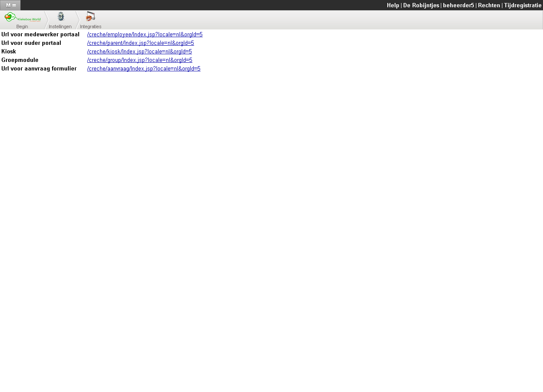Screen dimensions: 543x392
Task: Click the Instellingen gear icon
Action: pos(60,17)
